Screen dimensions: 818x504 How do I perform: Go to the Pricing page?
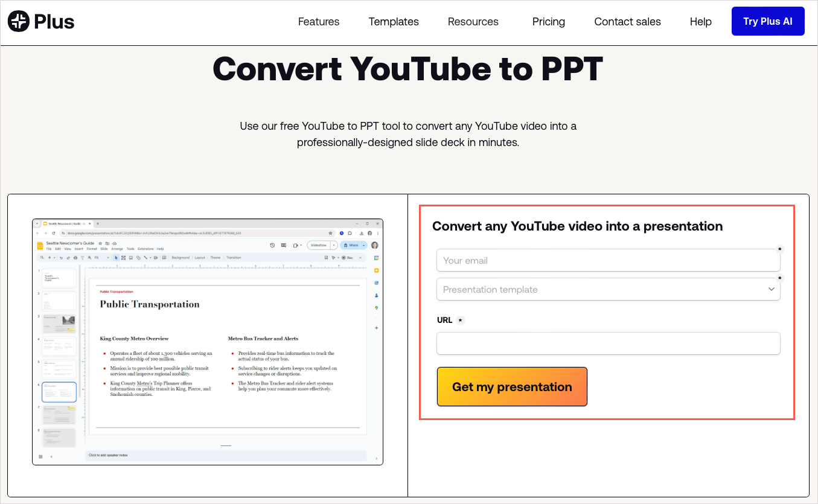coord(549,22)
